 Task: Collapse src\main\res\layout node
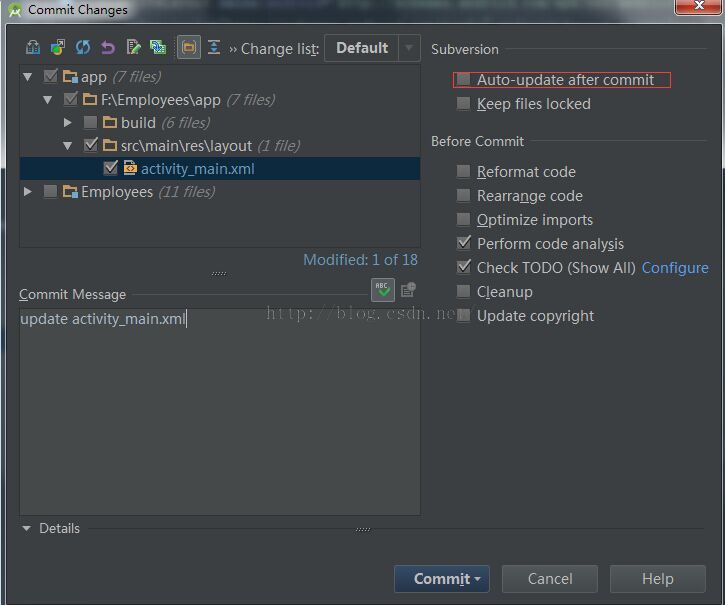point(68,146)
